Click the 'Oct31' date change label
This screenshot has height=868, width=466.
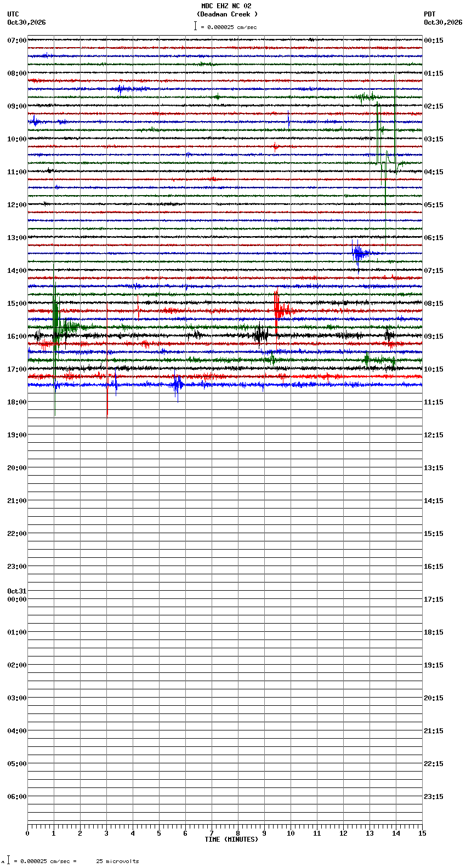click(17, 591)
